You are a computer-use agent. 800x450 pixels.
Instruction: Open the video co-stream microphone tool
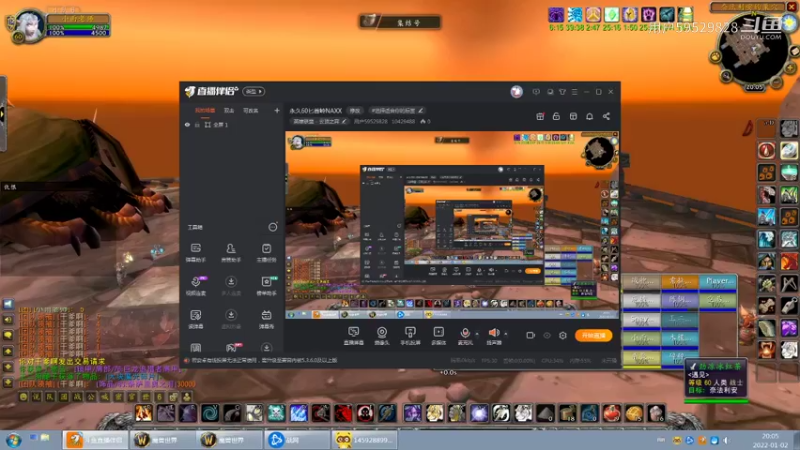pyautogui.click(x=196, y=285)
